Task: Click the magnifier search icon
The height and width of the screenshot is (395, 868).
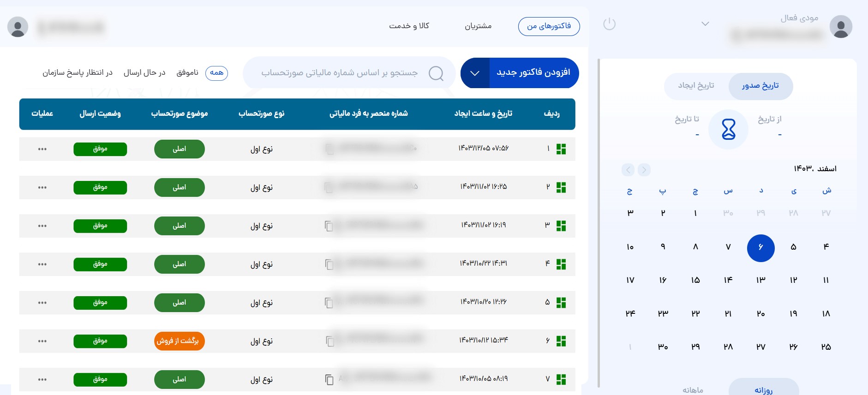Action: [436, 73]
